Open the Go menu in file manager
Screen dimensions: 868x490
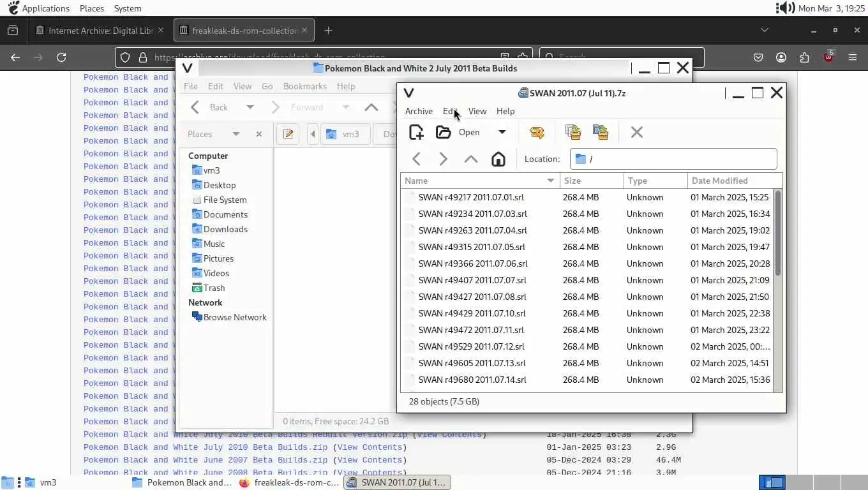click(x=267, y=86)
